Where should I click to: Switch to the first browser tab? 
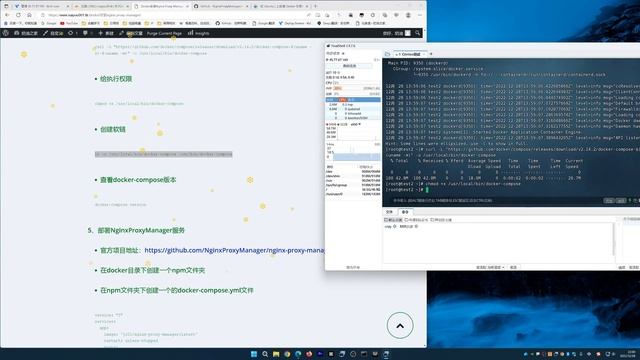pyautogui.click(x=41, y=7)
